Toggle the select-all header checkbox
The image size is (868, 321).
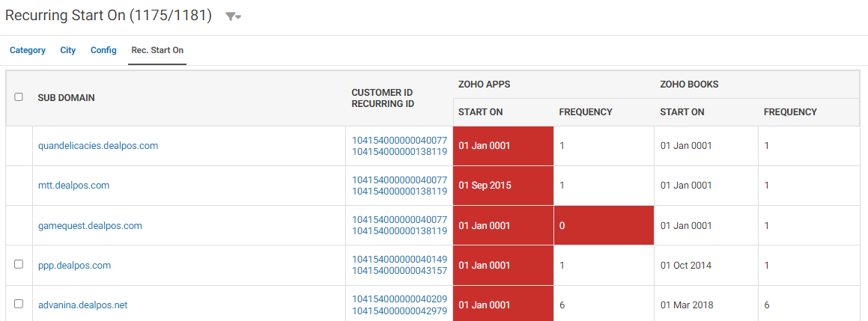19,97
